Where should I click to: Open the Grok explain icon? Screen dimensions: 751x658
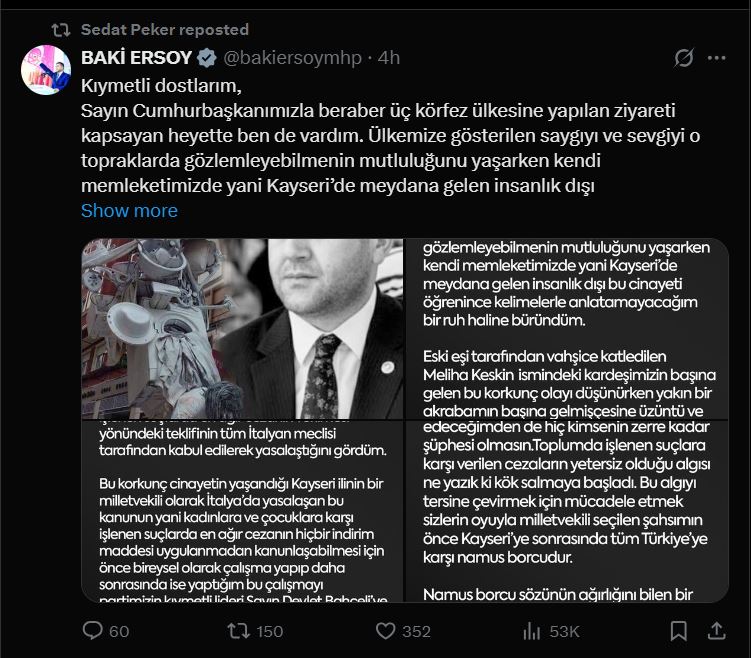(x=684, y=58)
